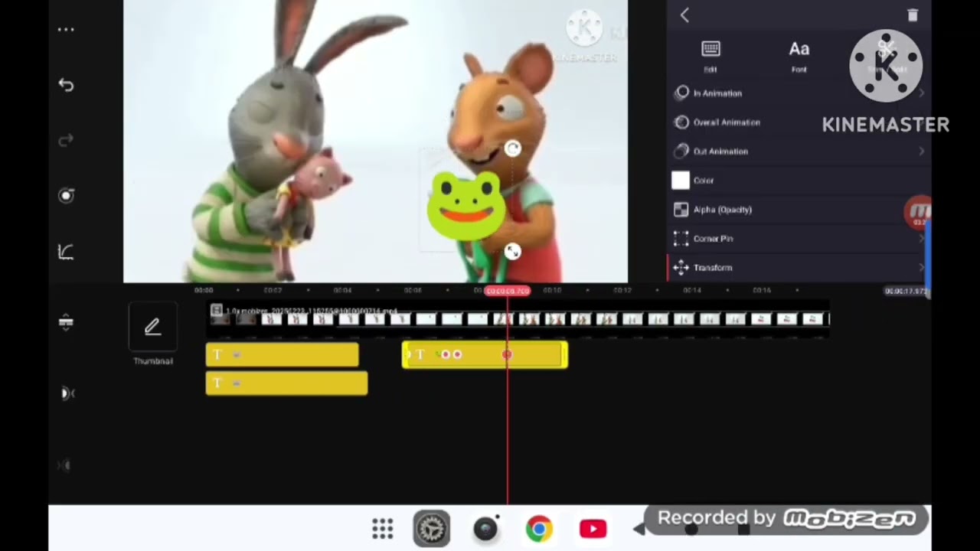Go back with the panel's left chevron
Viewport: 980px width, 551px height.
(684, 15)
